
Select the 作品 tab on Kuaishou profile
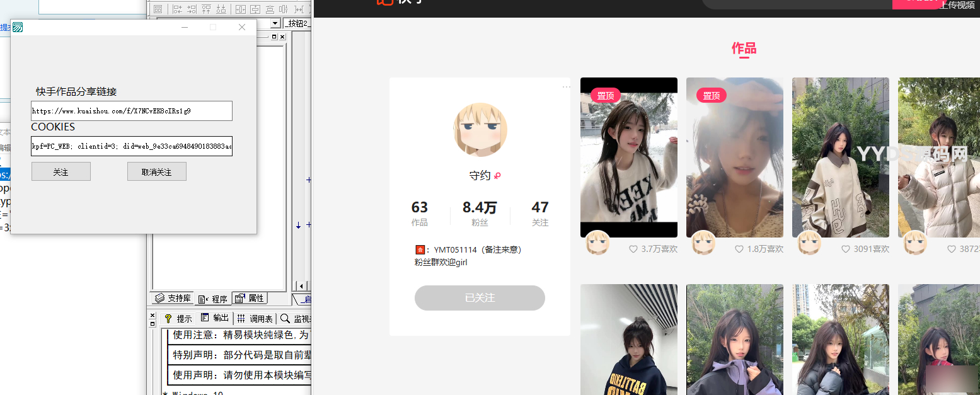[744, 49]
